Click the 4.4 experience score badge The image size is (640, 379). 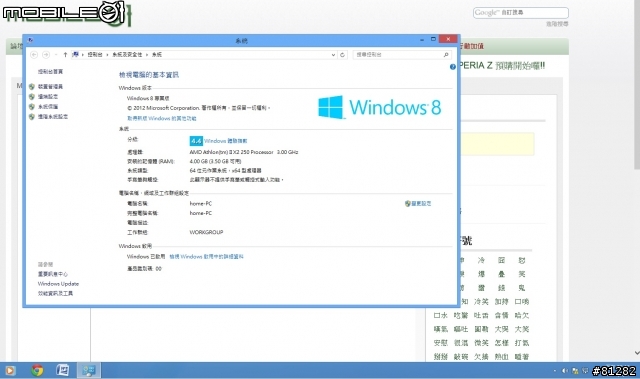pos(196,141)
